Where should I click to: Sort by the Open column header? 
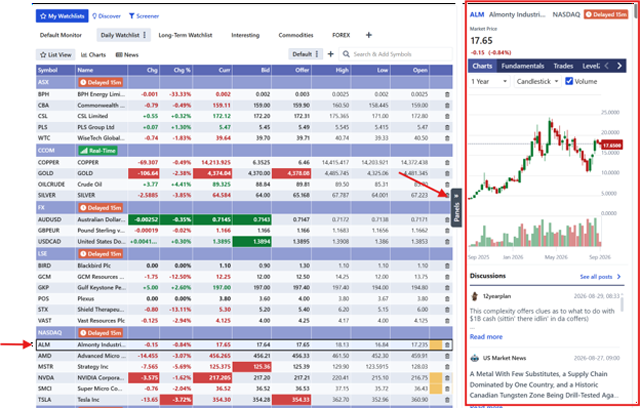410,70
